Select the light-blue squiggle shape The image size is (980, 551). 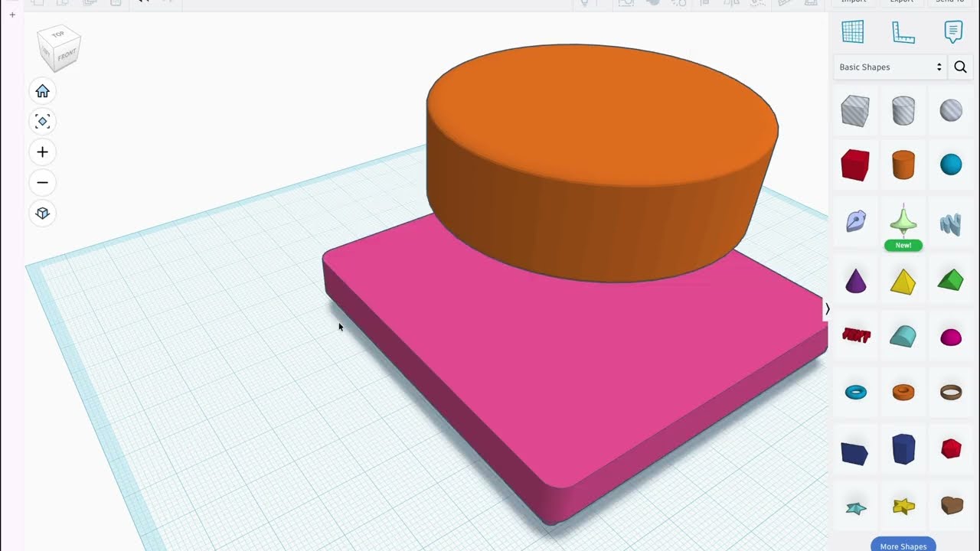click(x=951, y=223)
